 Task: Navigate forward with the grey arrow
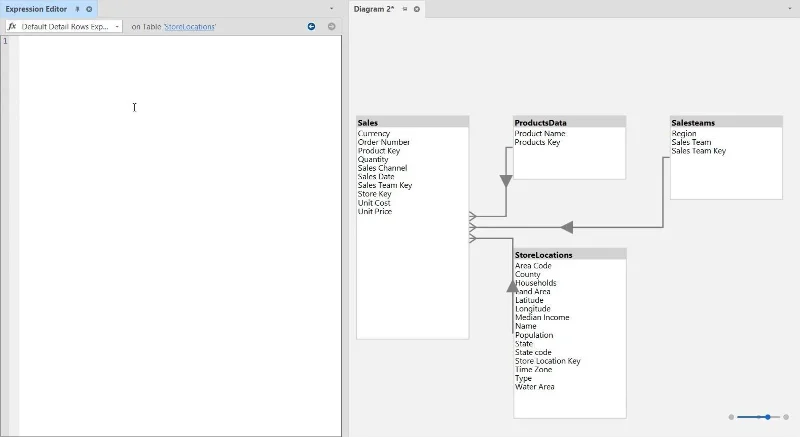332,27
